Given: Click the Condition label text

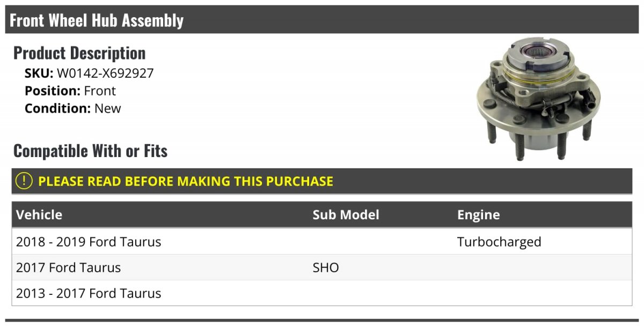Looking at the screenshot, I should click(x=57, y=108).
